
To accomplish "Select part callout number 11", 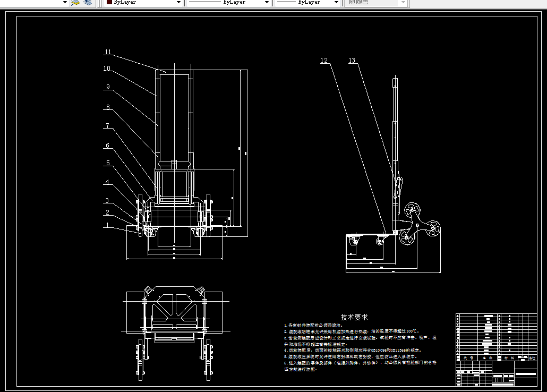I will [x=108, y=52].
